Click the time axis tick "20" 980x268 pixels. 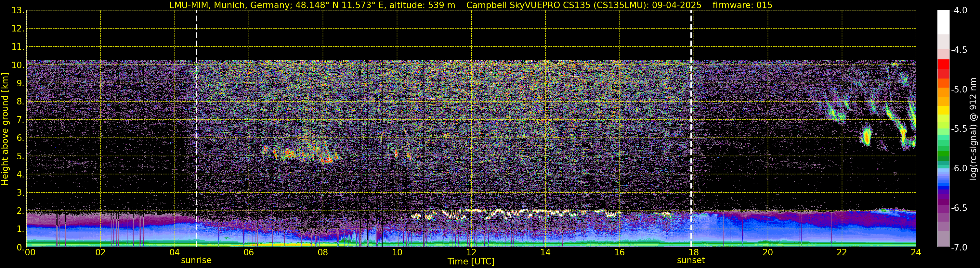768,252
